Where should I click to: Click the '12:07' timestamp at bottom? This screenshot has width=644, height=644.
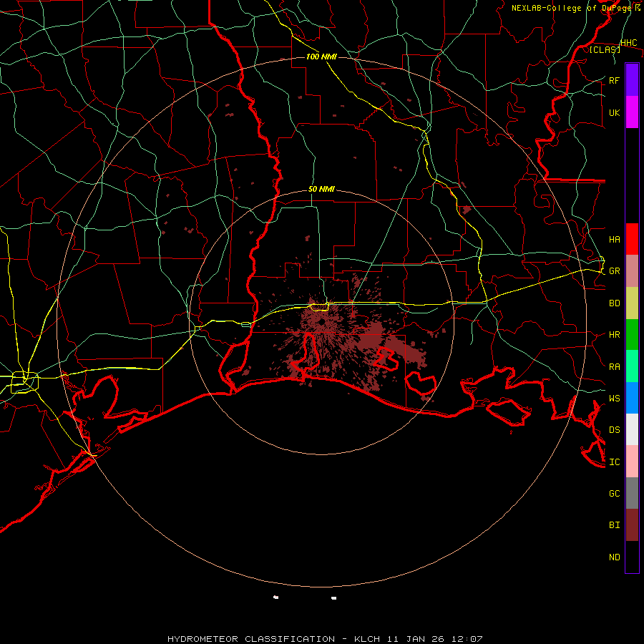[x=467, y=639]
